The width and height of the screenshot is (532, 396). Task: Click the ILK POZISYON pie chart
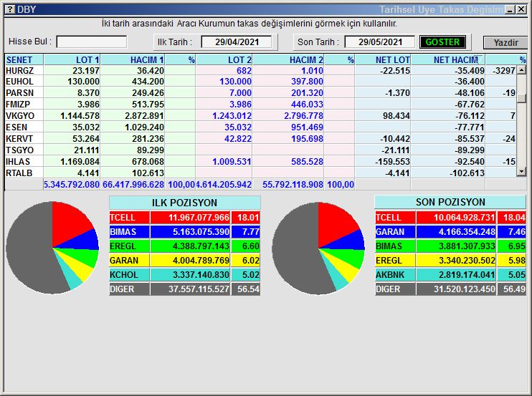(52, 248)
